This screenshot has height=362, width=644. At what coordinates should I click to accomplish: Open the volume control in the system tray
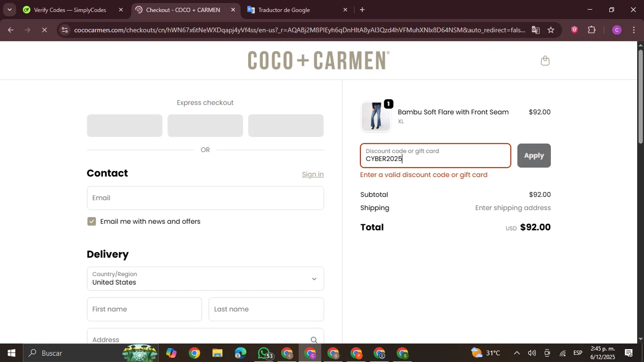click(x=532, y=353)
